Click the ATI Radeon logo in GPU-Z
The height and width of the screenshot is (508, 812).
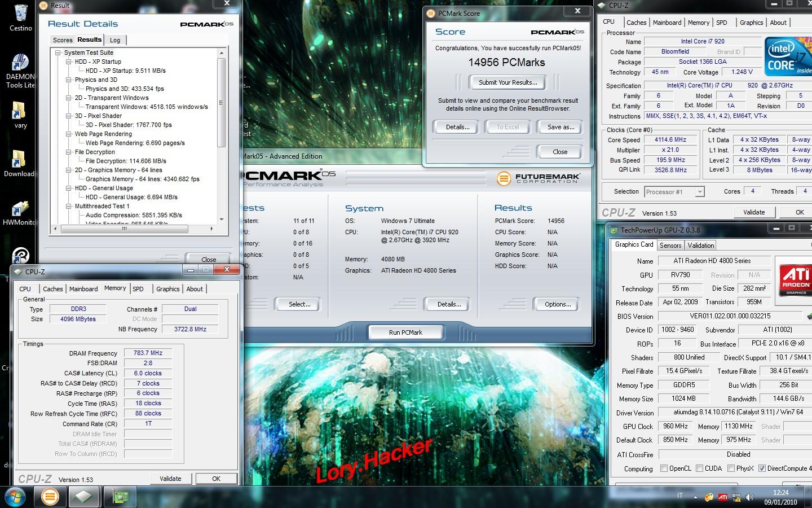pos(795,280)
